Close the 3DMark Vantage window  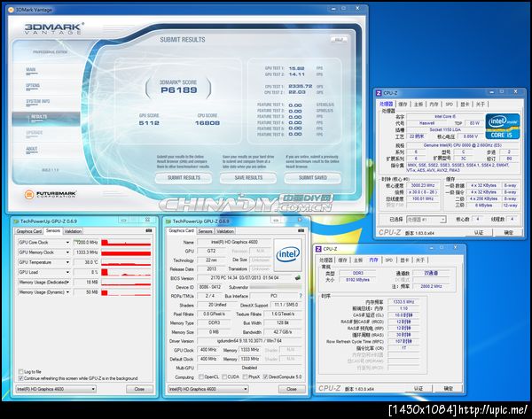357,8
